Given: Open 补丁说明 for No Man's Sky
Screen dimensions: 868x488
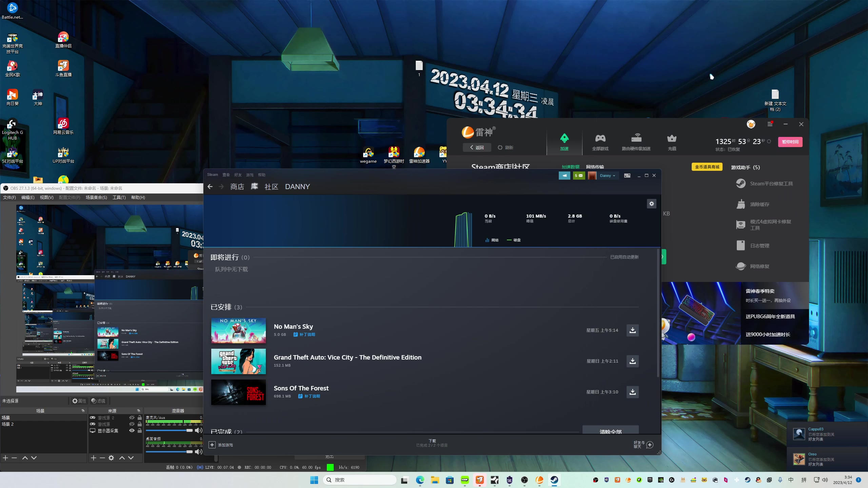Looking at the screenshot, I should [304, 334].
